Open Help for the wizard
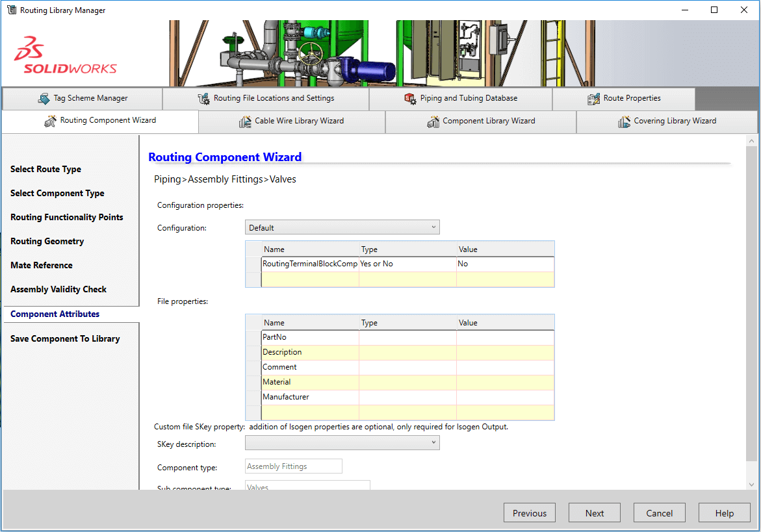 724,513
